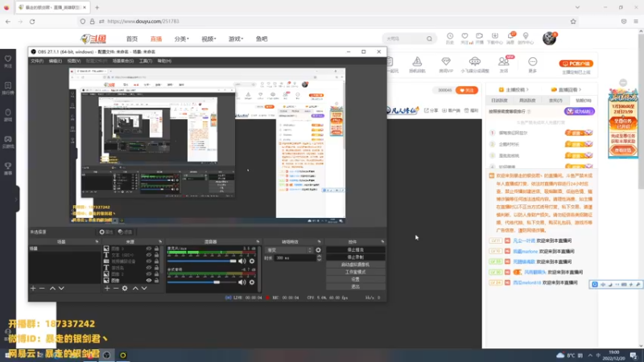This screenshot has width=644, height=362.
Task: Hide the 图像 2 source eye icon
Action: tap(149, 274)
